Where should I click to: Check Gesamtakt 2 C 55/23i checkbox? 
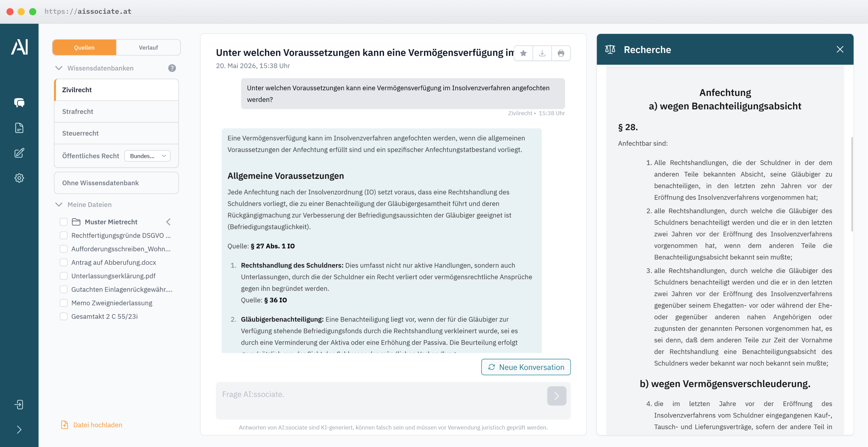(x=63, y=316)
